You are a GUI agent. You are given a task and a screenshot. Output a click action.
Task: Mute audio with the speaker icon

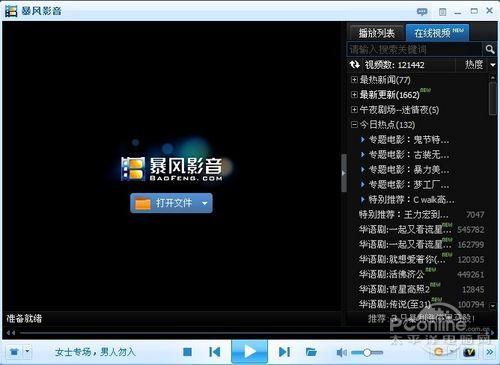tap(341, 352)
